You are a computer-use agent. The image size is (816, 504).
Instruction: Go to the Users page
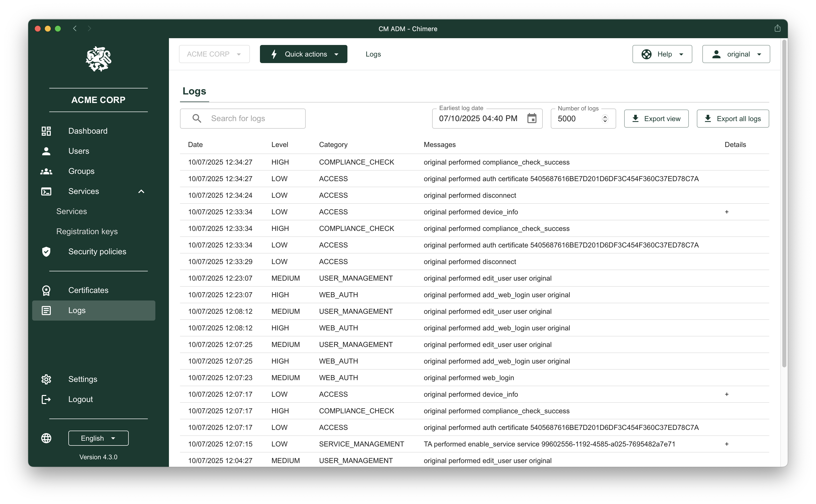click(x=79, y=151)
